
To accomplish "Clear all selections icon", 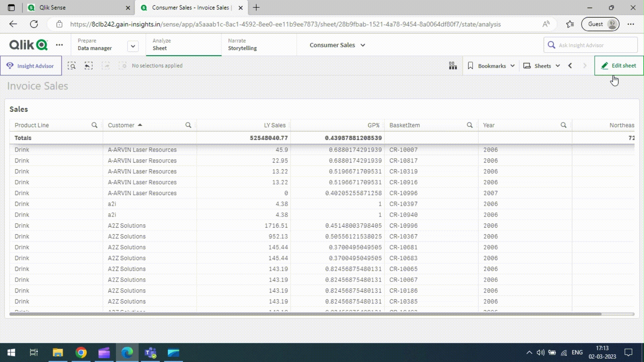I will click(x=123, y=66).
